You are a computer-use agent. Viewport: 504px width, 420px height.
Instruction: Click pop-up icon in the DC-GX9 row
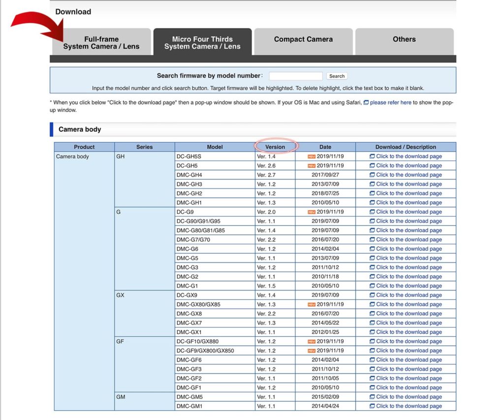click(372, 295)
